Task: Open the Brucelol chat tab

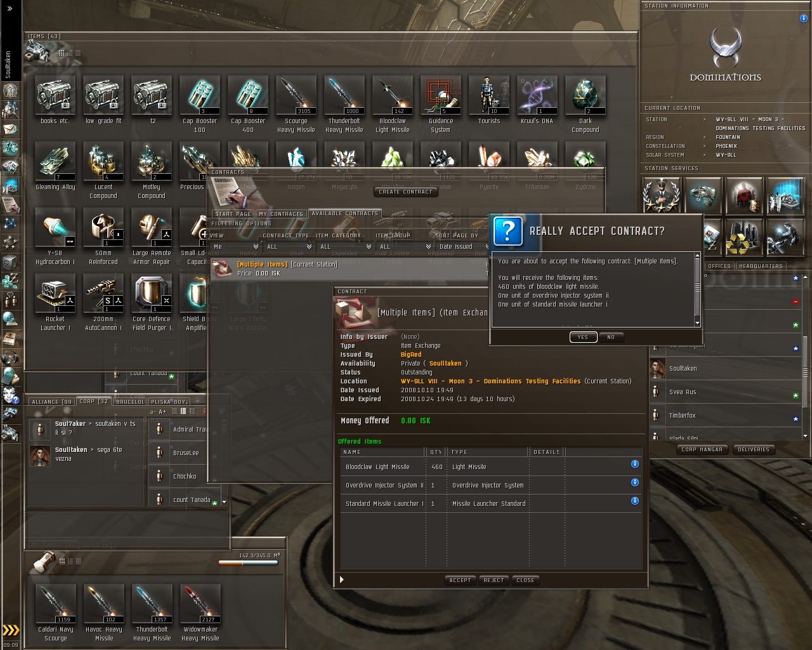Action: 130,402
